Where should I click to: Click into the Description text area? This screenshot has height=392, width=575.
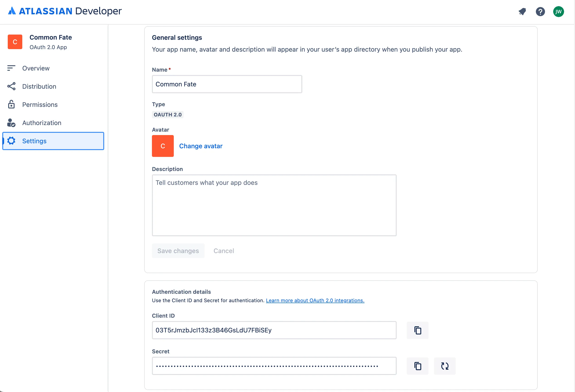(x=274, y=205)
